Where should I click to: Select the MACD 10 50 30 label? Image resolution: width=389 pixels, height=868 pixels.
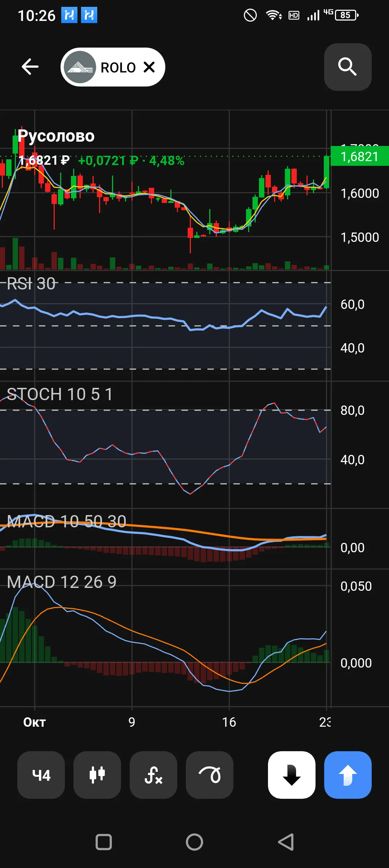[x=67, y=521]
